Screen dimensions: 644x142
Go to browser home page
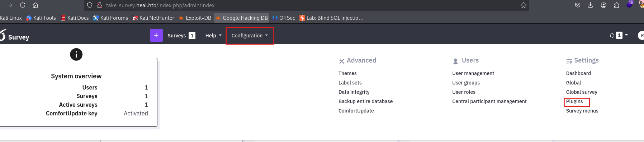[35, 5]
